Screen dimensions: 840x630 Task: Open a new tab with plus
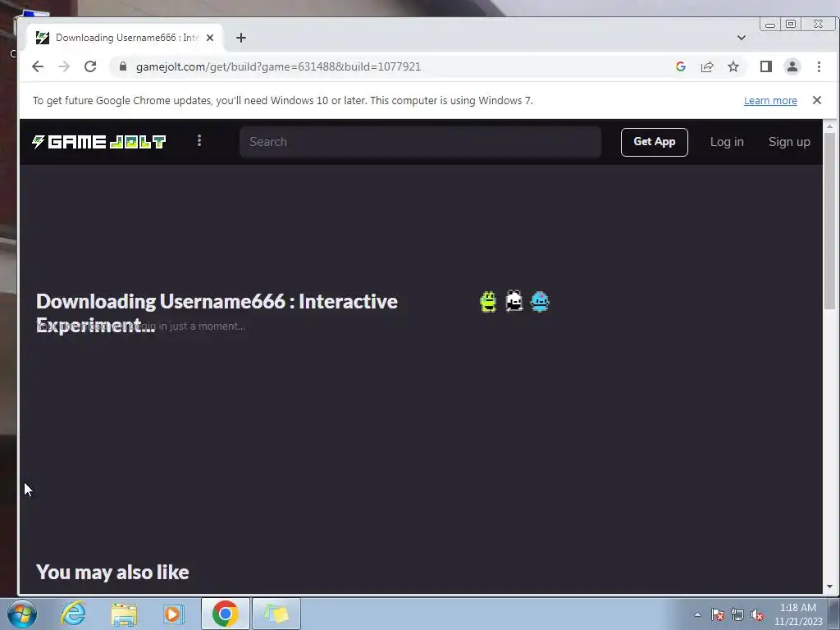click(241, 38)
